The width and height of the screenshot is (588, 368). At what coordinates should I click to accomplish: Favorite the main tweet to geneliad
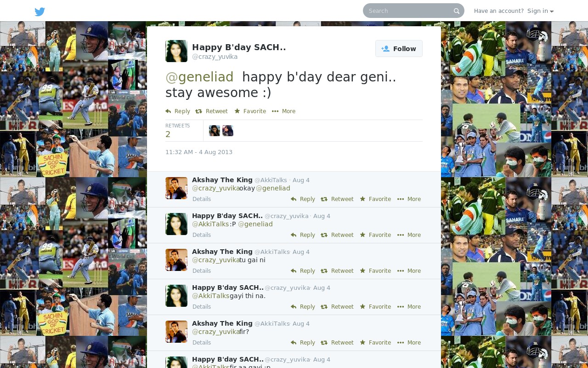(x=250, y=111)
